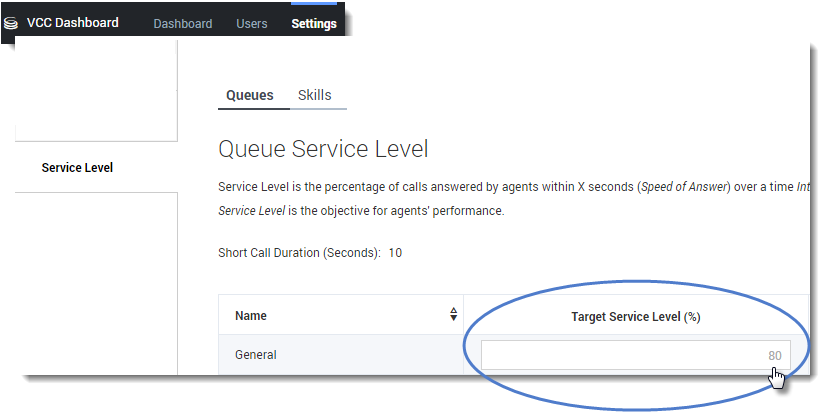Click the Target Service Level (%) header

[635, 316]
